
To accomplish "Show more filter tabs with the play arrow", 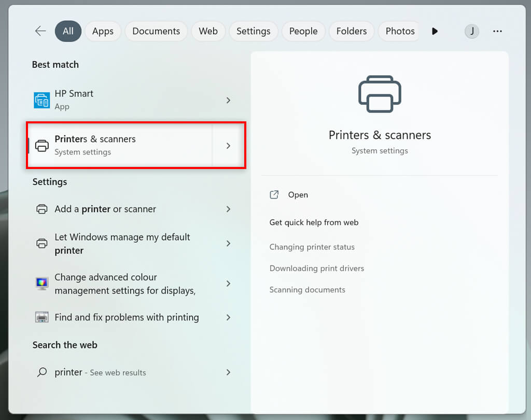I will (x=435, y=31).
